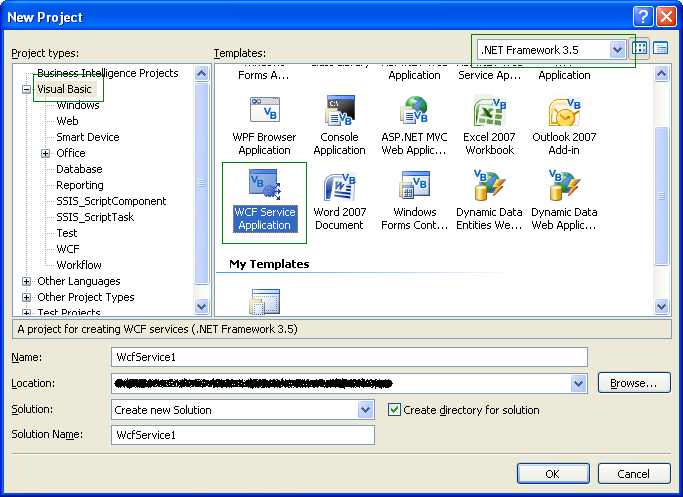Pick the ASP.NET MVC Web Application template
The width and height of the screenshot is (683, 497).
(x=414, y=126)
